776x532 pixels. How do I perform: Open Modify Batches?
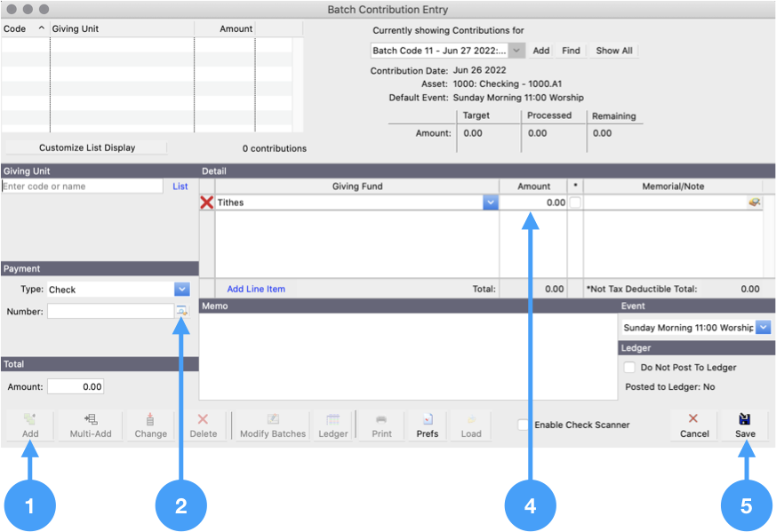(270, 425)
